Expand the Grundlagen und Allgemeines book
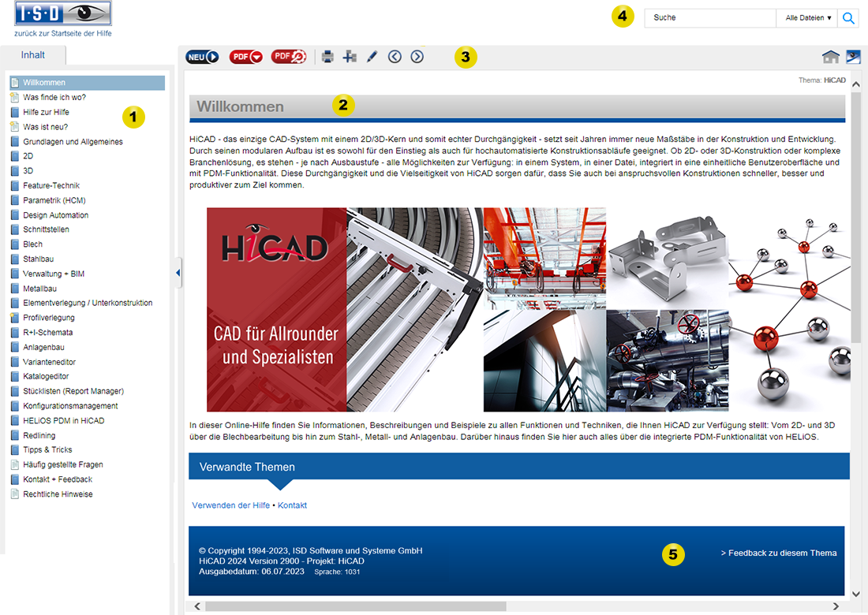 [x=73, y=142]
